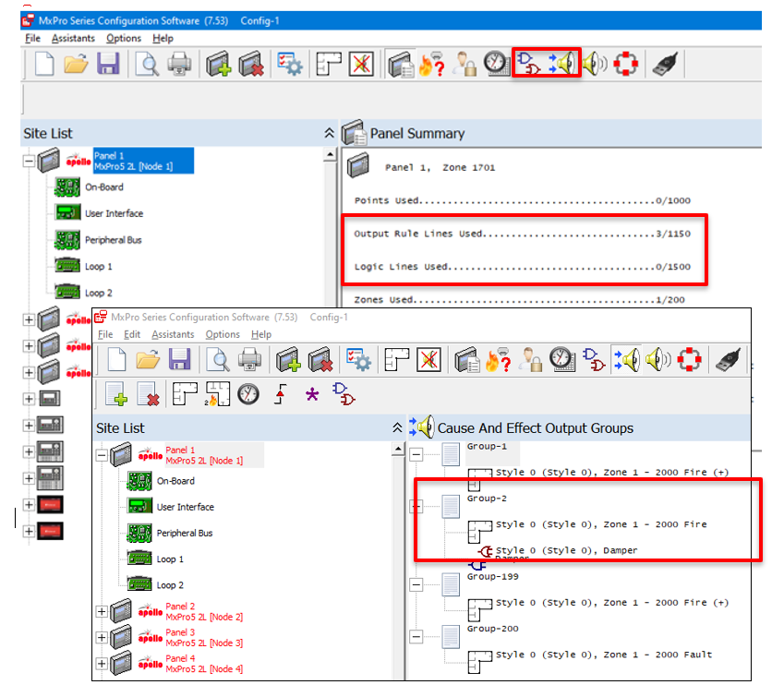
Task: Click the red lifebuoy help icon in the back window toolbar
Action: pos(628,64)
